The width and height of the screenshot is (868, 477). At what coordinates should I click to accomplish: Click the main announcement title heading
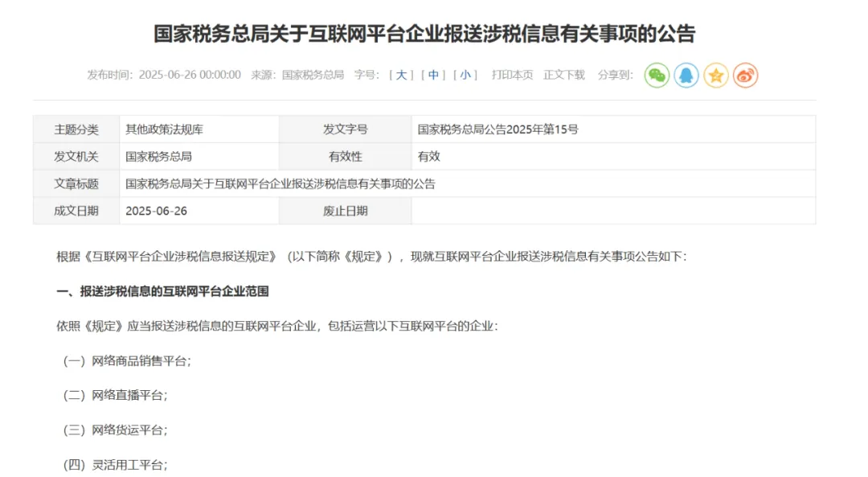424,34
